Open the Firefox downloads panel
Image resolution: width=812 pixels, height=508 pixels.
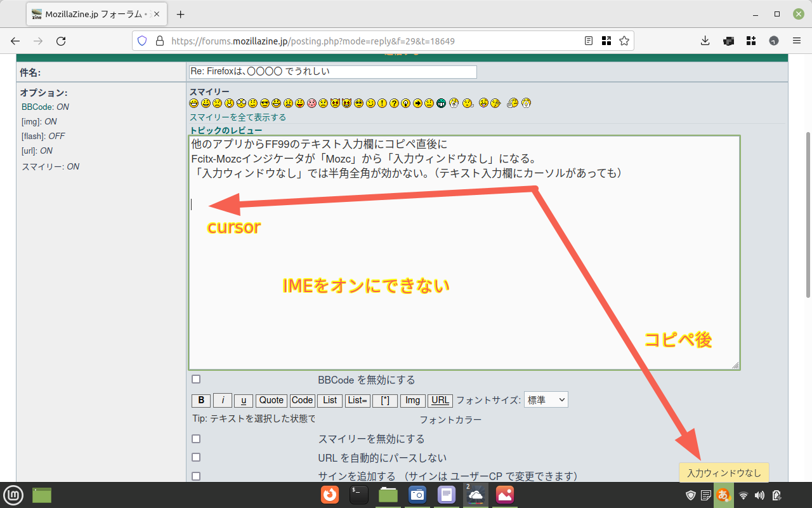pyautogui.click(x=705, y=41)
